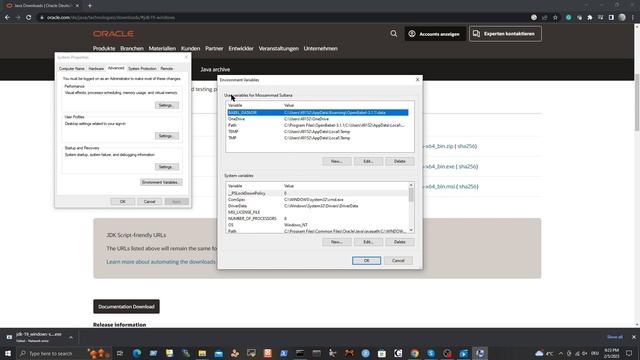The height and width of the screenshot is (360, 640).
Task: Open the Kunden menu
Action: (x=191, y=48)
